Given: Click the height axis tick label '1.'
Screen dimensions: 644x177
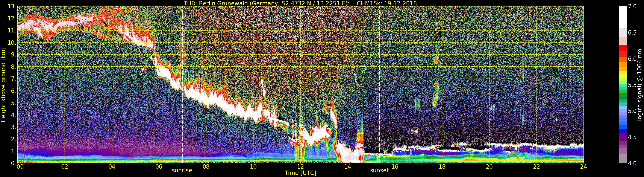Looking at the screenshot, I should (x=13, y=151).
